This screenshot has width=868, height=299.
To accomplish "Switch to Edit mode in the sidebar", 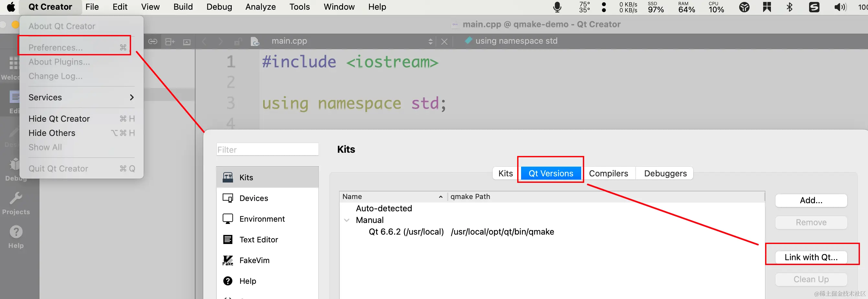I will tap(14, 102).
